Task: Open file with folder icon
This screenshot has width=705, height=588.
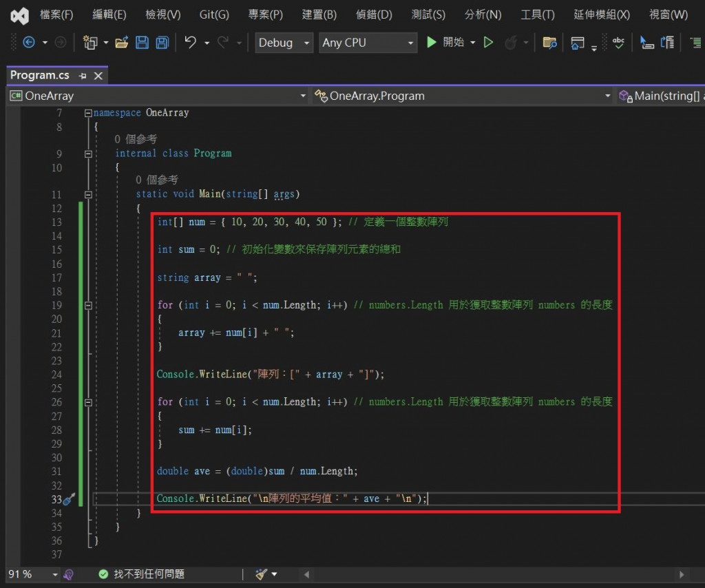Action: [121, 43]
